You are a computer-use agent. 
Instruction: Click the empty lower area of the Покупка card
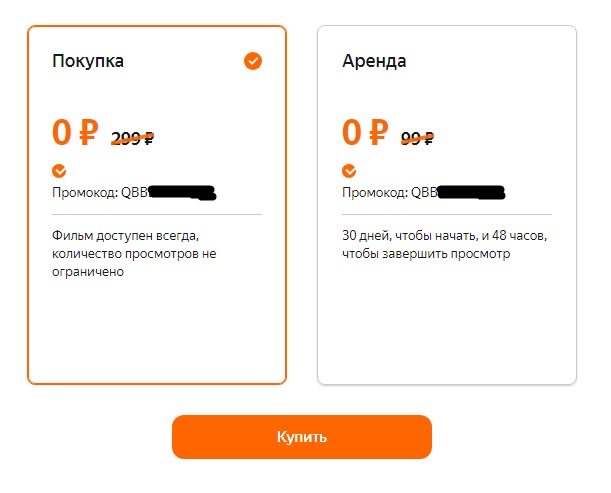pos(156,330)
